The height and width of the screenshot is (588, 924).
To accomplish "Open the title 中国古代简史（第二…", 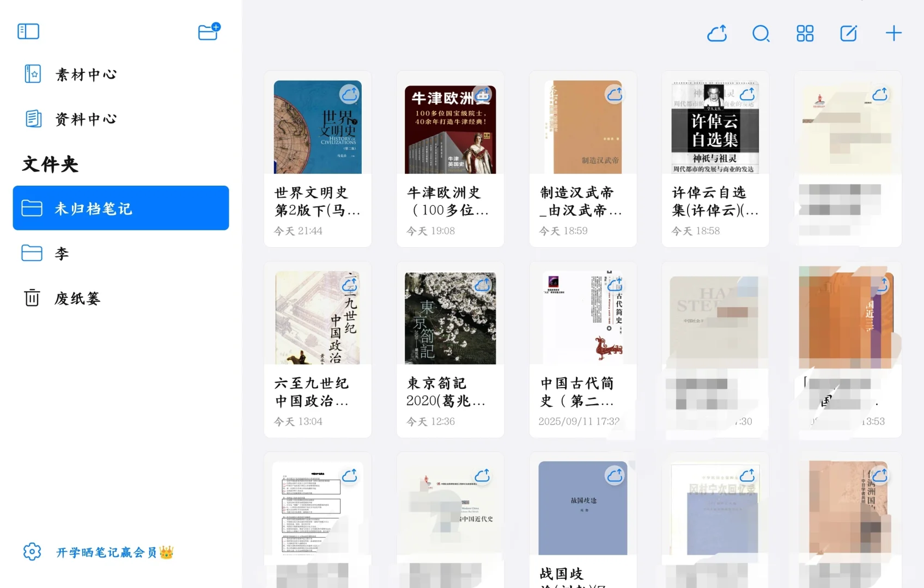I will 577,392.
